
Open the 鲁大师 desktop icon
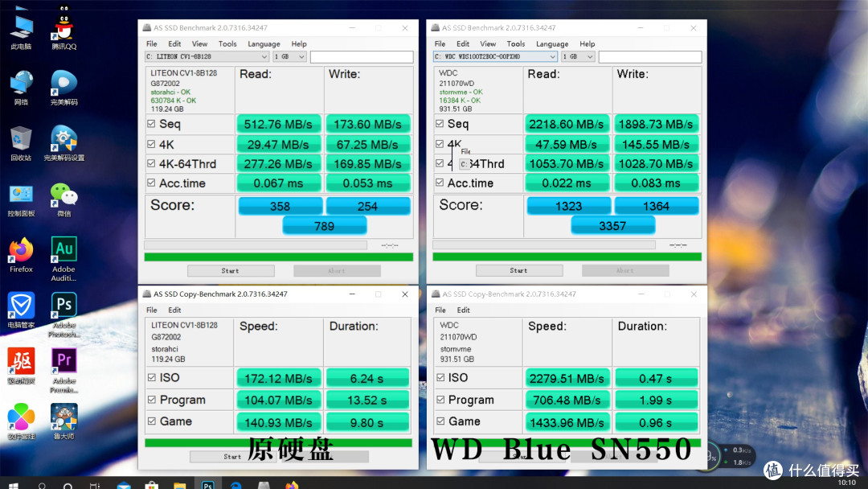63,421
